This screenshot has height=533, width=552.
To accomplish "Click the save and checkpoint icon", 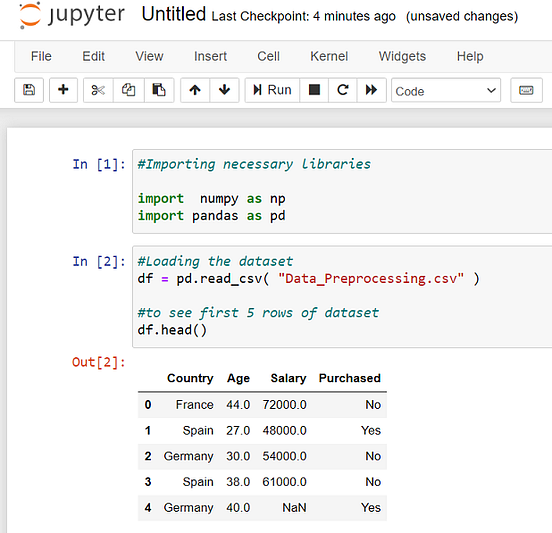I will (x=29, y=90).
